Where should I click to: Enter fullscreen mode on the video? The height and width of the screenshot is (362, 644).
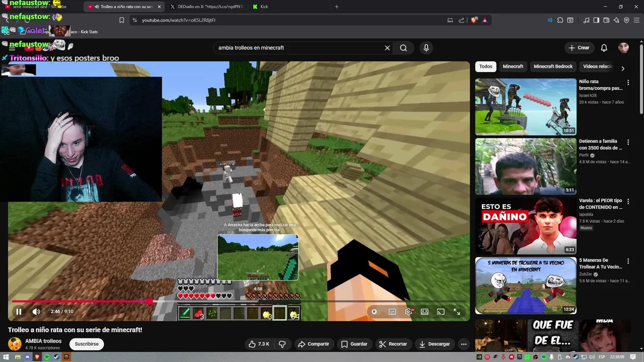coord(457,312)
